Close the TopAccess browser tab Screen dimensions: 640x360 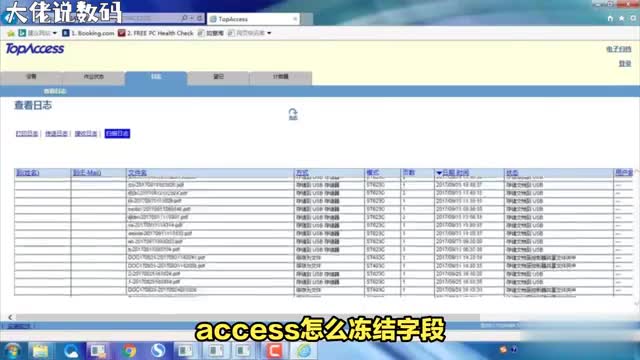[x=295, y=19]
